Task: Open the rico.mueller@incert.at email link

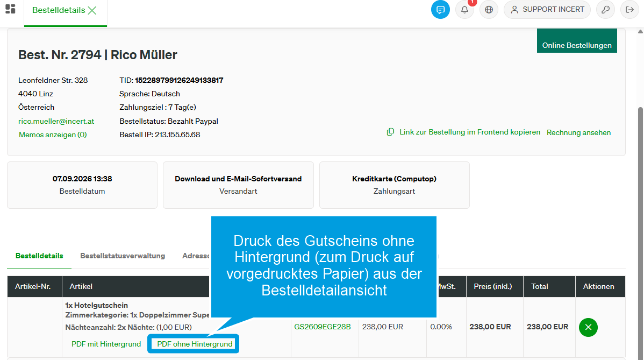Action: click(x=56, y=121)
